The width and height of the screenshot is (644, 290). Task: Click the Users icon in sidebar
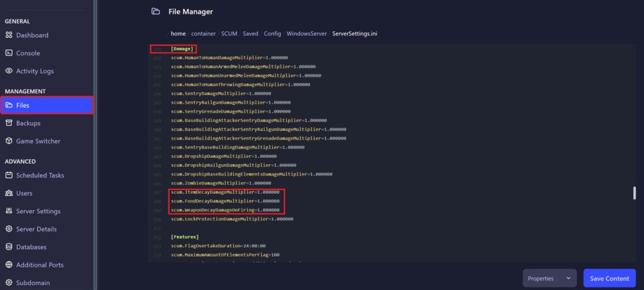(9, 193)
